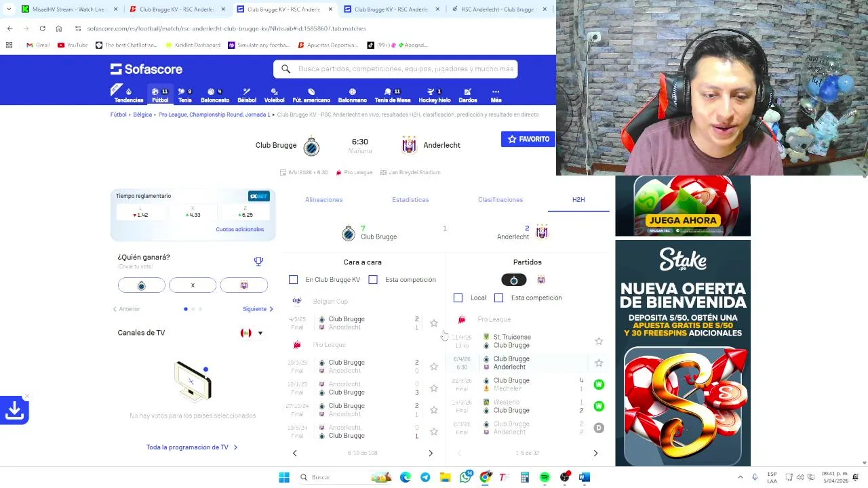Open WhatsApp from the taskbar
Viewport: 868px width, 488px height.
pos(465,477)
